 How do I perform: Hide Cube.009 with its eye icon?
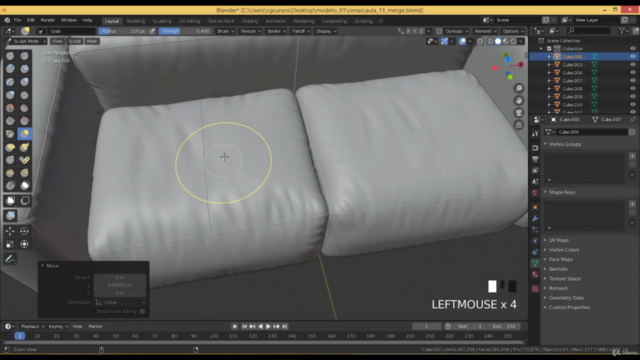633,97
